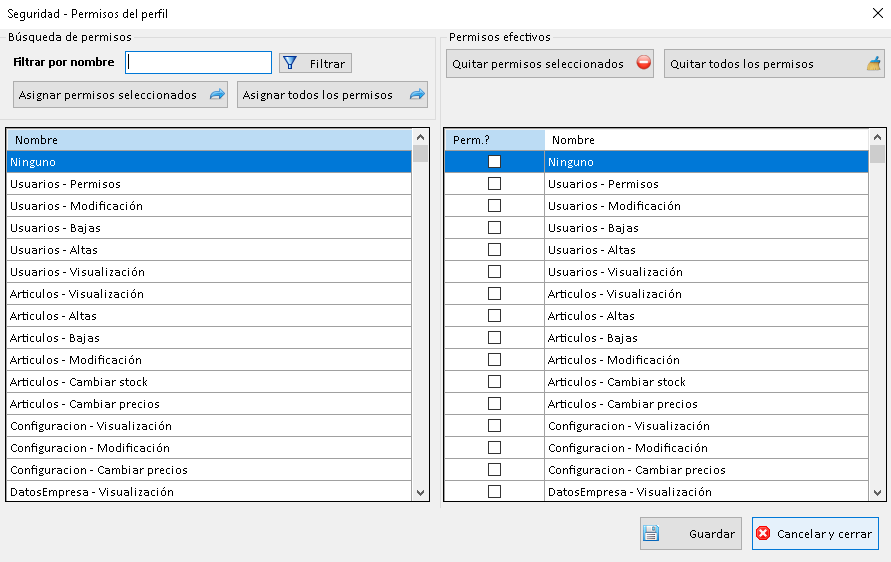Click the funnel icon on Filtrar button
This screenshot has width=891, height=562.
pyautogui.click(x=290, y=63)
